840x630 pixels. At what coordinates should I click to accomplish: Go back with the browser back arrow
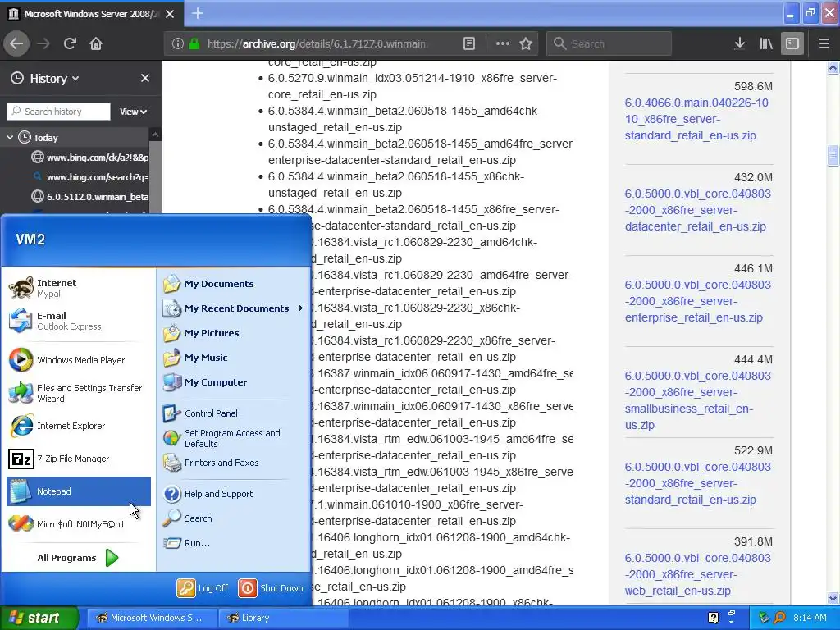pyautogui.click(x=16, y=43)
